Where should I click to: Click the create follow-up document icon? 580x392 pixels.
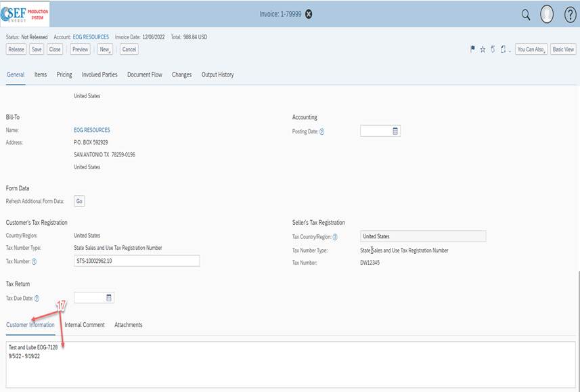(502, 49)
